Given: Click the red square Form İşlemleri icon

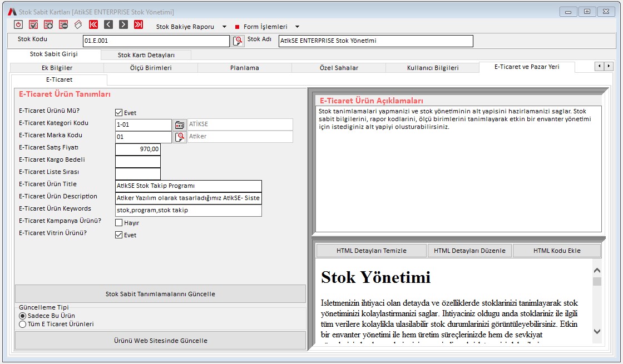Looking at the screenshot, I should tap(237, 27).
